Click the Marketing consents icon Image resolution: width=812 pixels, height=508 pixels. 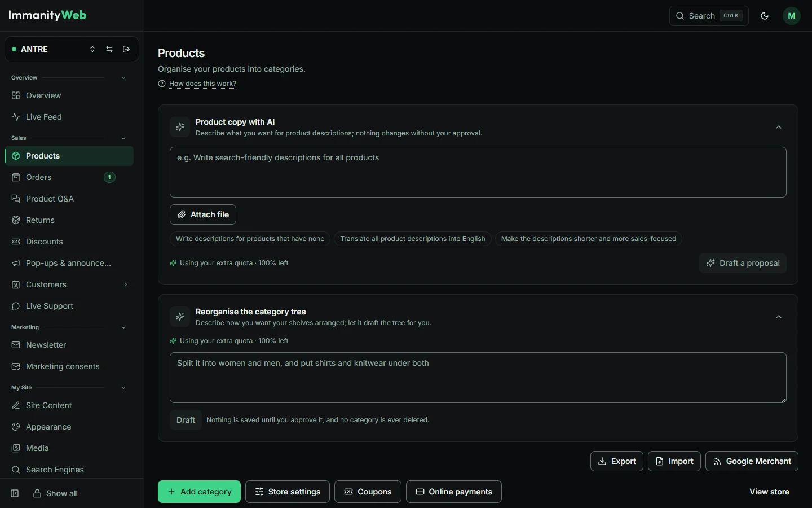pos(16,366)
